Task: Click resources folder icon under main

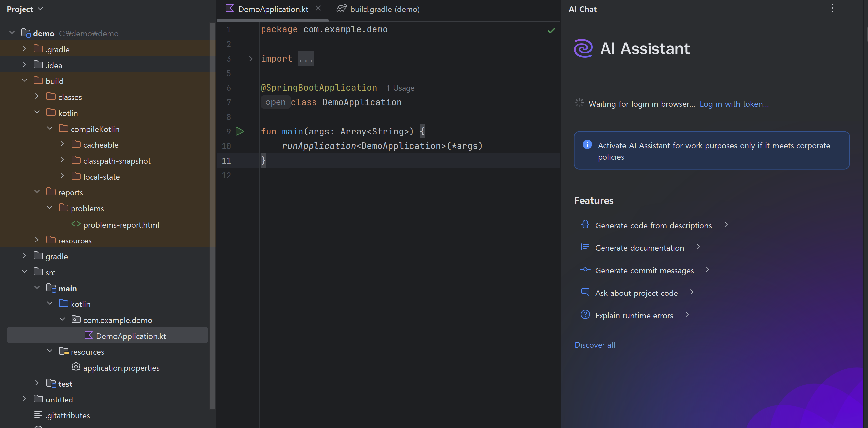Action: pyautogui.click(x=64, y=351)
